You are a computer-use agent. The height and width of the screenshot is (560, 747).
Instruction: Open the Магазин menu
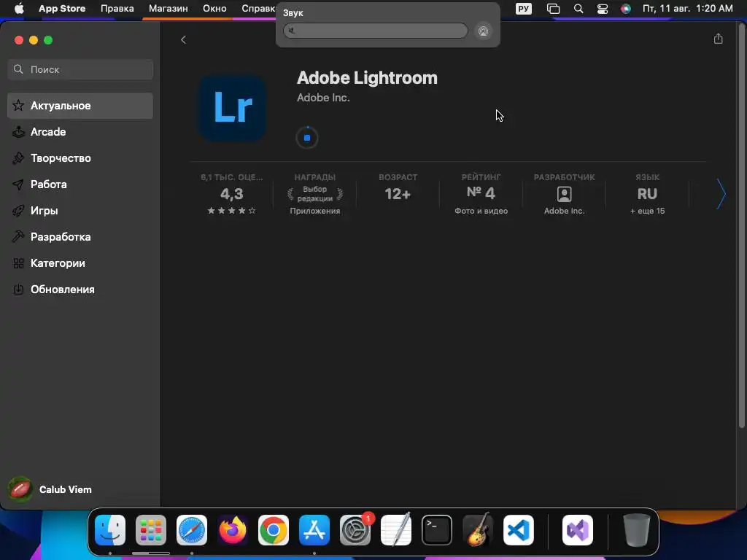[x=169, y=9]
